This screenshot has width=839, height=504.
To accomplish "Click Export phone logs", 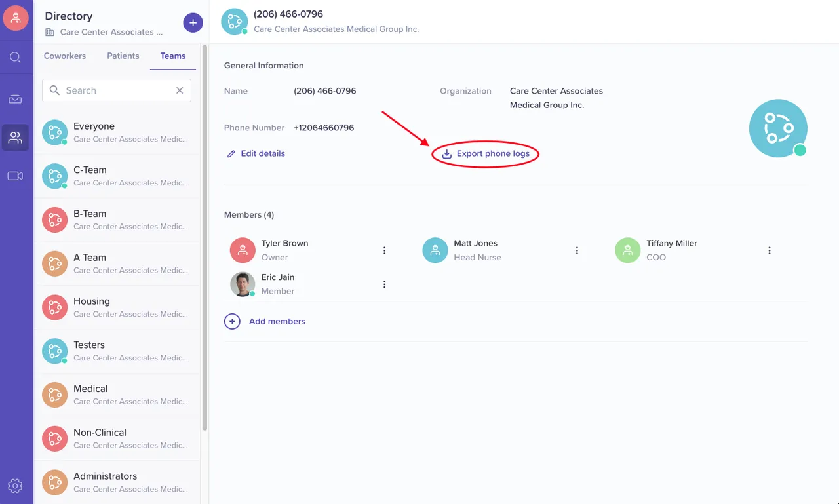I will (486, 154).
